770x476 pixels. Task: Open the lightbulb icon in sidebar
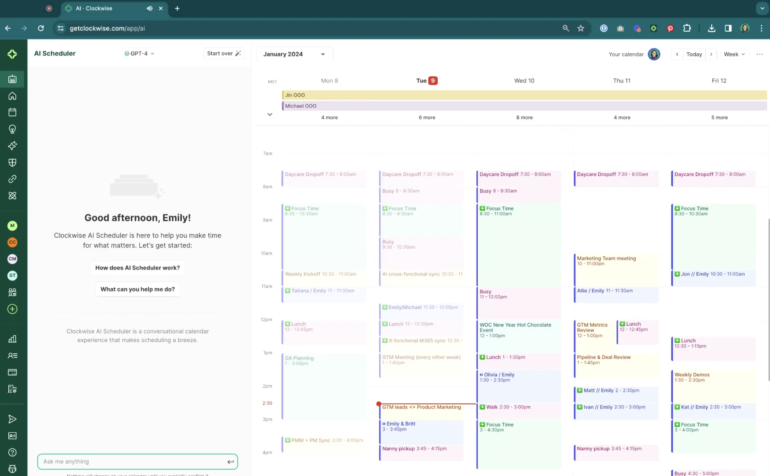pyautogui.click(x=12, y=129)
